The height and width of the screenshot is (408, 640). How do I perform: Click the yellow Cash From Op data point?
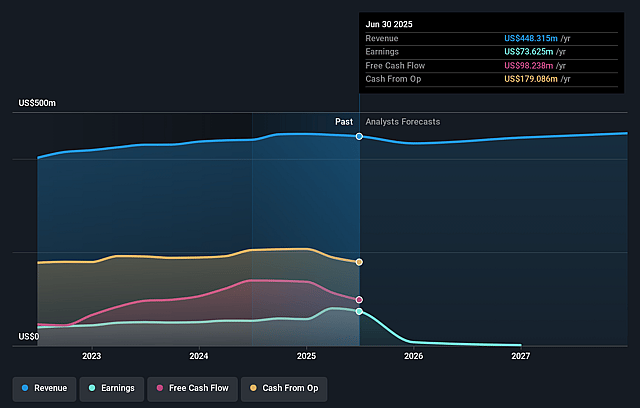tap(359, 262)
